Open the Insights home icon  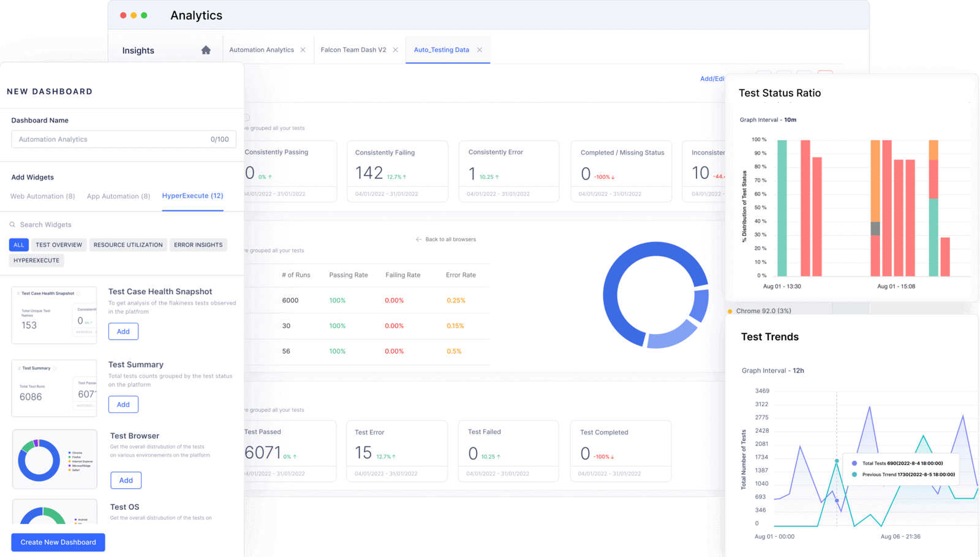206,50
